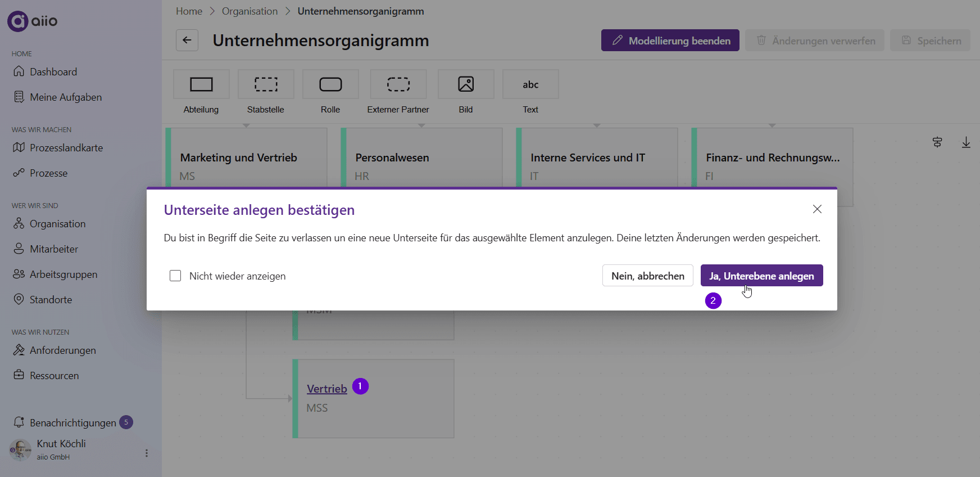Click the Speichern button
Viewport: 980px width, 477px height.
pos(931,40)
